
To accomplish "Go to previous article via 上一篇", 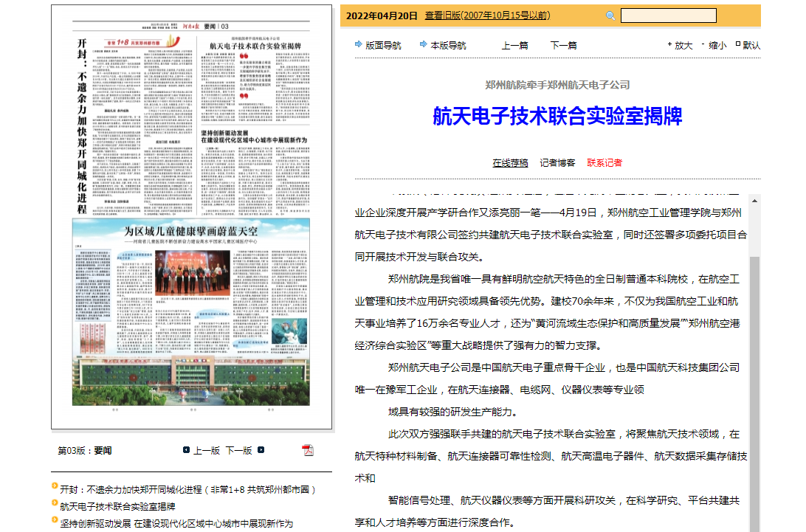I will click(514, 45).
